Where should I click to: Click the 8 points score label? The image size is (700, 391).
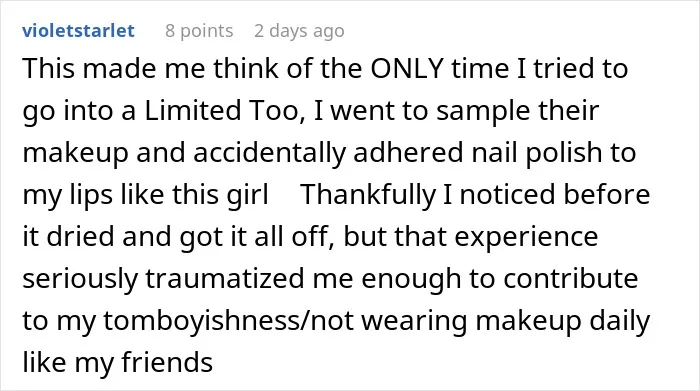point(199,31)
